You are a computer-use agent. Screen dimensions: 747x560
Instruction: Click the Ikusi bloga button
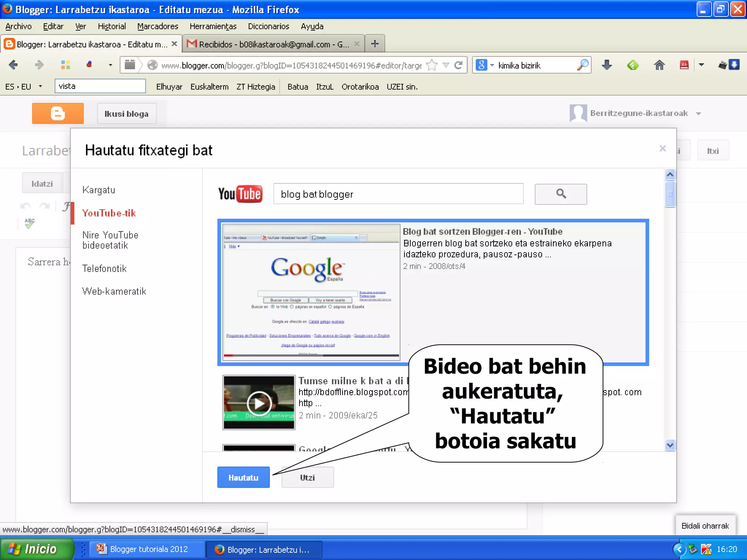pos(127,114)
